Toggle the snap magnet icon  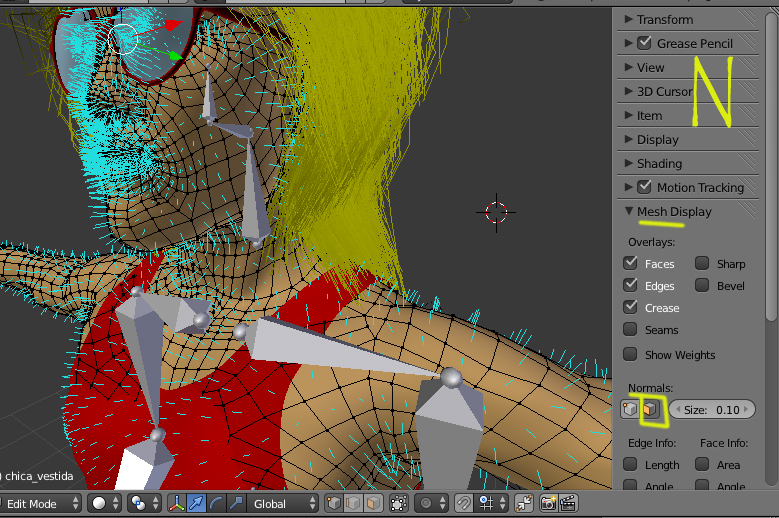(x=464, y=504)
